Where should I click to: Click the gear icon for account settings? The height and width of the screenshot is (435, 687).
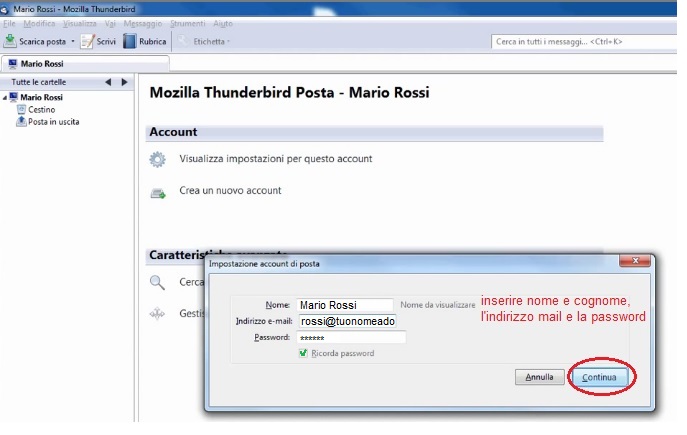pos(157,159)
